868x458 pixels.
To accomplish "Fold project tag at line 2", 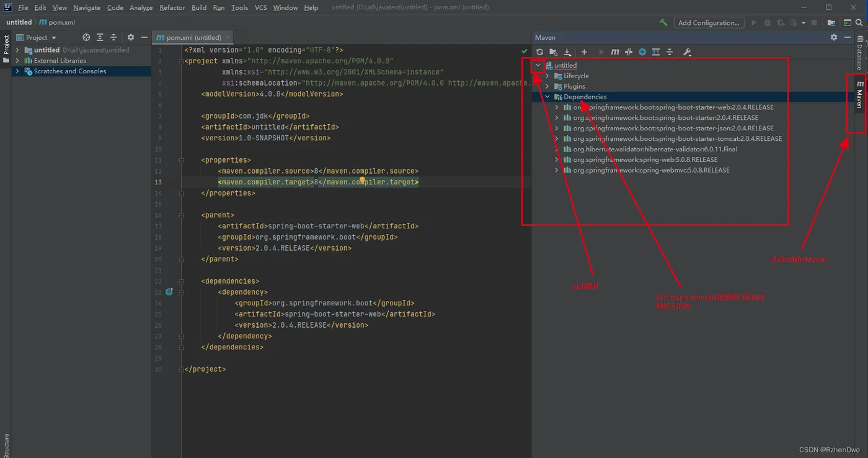I will (181, 61).
